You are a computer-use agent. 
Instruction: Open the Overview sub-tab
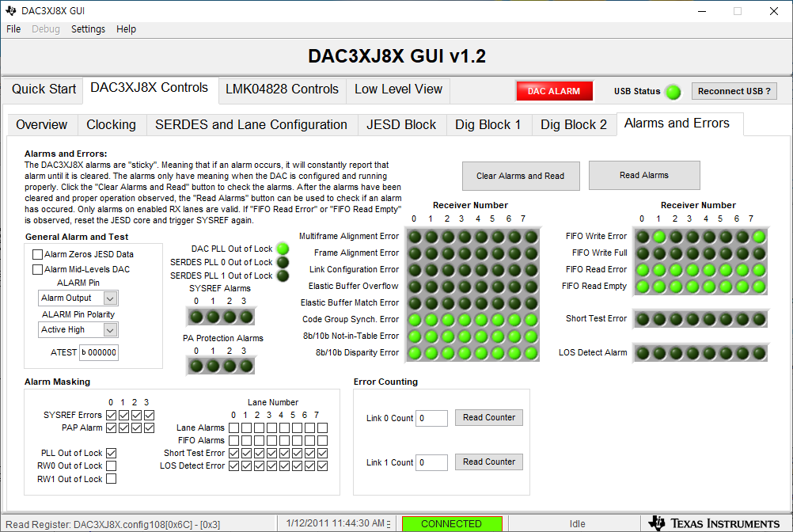point(41,125)
